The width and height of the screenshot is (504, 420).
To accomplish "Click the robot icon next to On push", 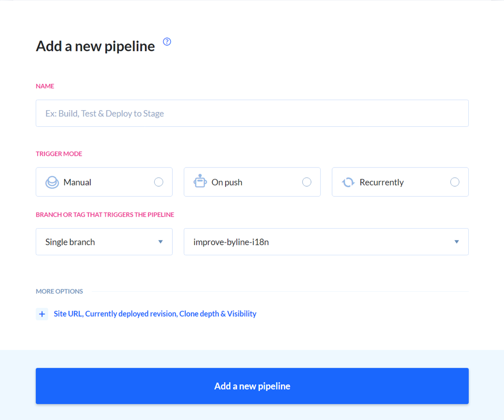I will (x=200, y=182).
